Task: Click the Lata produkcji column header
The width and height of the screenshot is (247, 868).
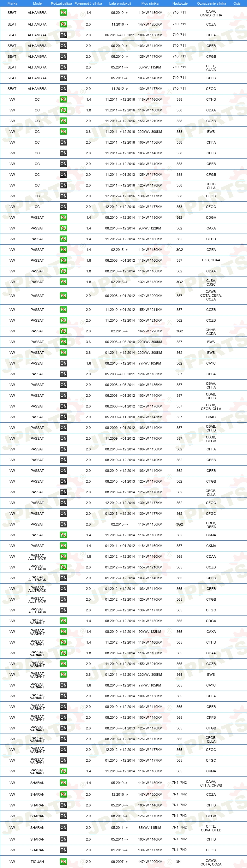Action: (120, 3)
